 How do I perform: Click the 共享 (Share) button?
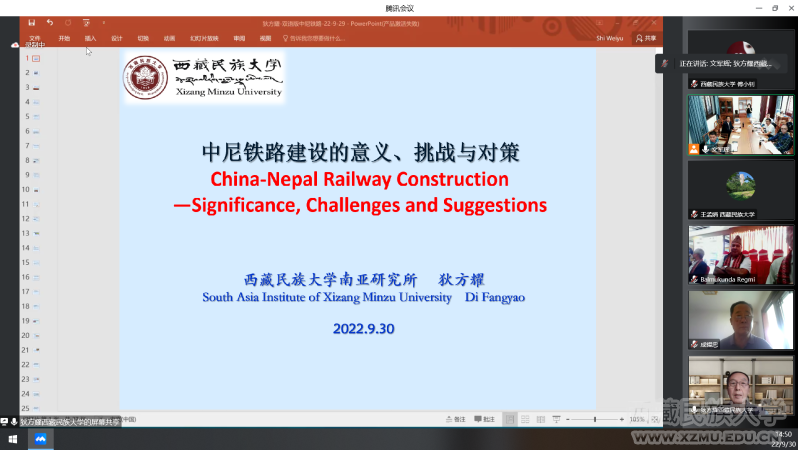[x=646, y=38]
